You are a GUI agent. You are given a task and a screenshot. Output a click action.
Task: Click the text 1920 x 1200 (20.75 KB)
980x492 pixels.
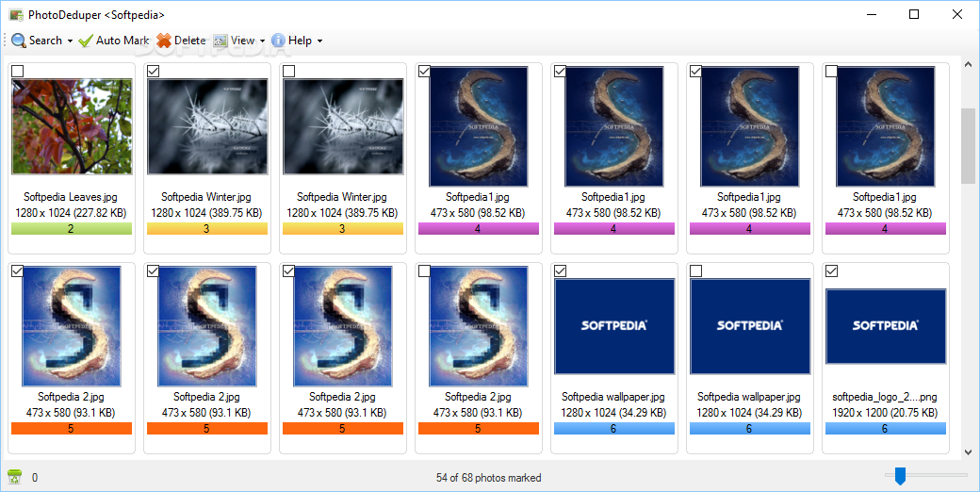(885, 413)
